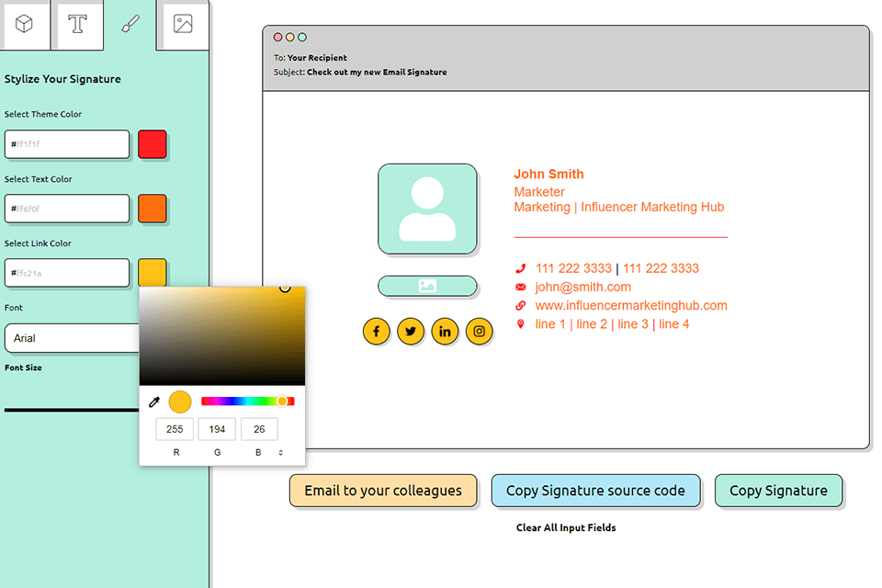Image resolution: width=882 pixels, height=588 pixels.
Task: Click the Instagram social icon
Action: [x=480, y=332]
